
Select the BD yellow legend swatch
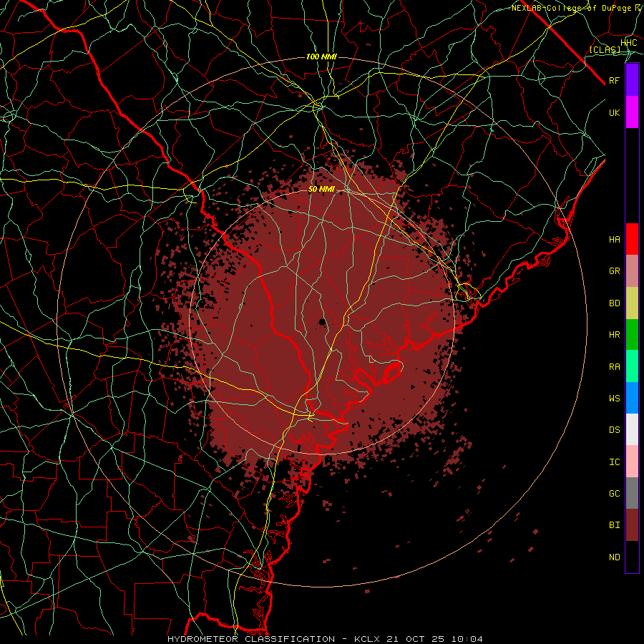click(632, 303)
